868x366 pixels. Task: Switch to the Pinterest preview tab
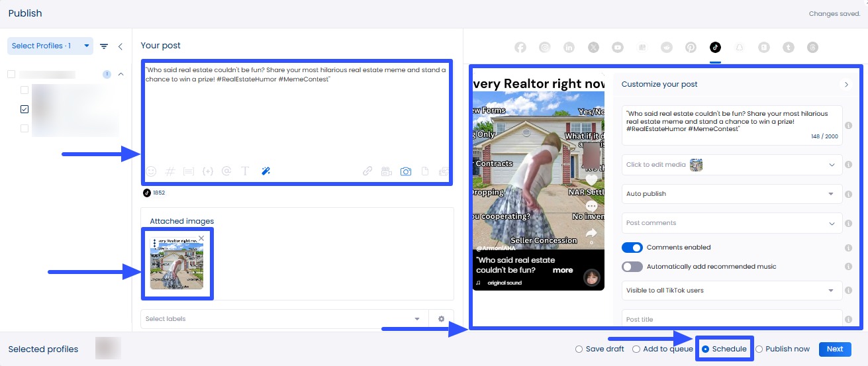tap(691, 47)
